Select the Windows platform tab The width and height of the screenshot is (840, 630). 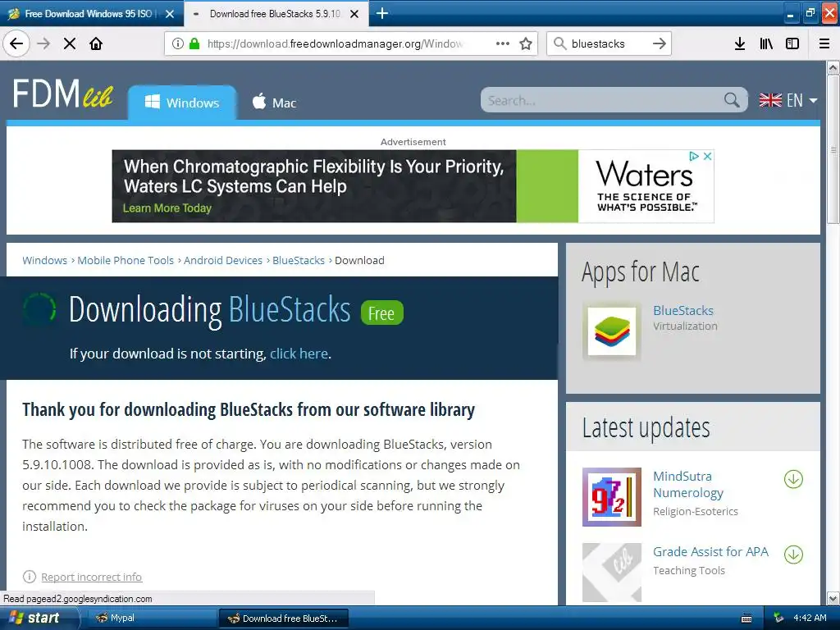click(x=182, y=103)
